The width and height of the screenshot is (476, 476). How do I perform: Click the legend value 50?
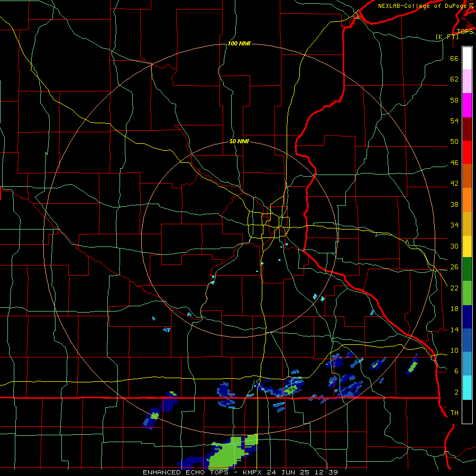point(454,142)
